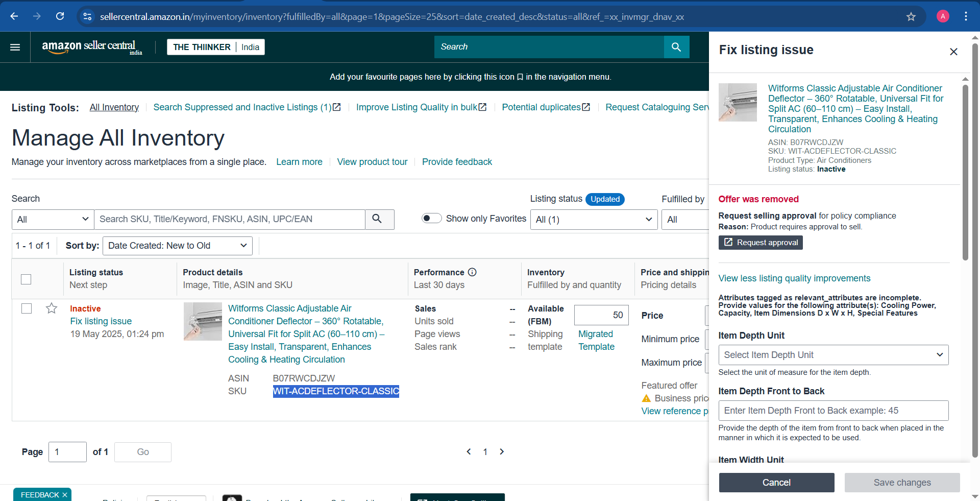The width and height of the screenshot is (980, 501).
Task: Click the Updated badge near Listing status
Action: [x=605, y=199]
